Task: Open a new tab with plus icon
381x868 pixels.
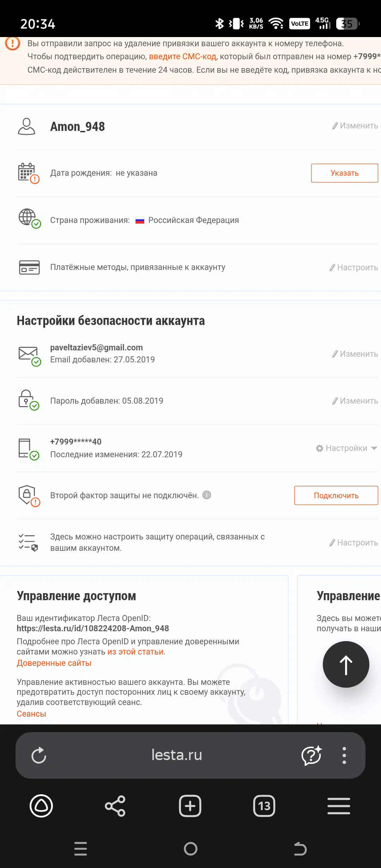Action: 190,806
